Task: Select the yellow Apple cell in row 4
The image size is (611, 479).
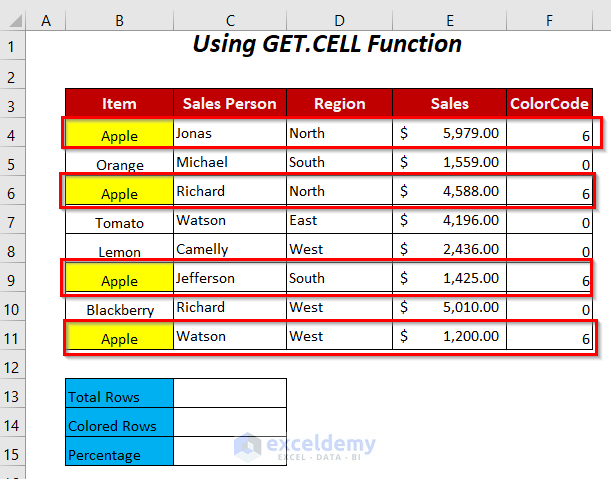Action: click(x=119, y=134)
